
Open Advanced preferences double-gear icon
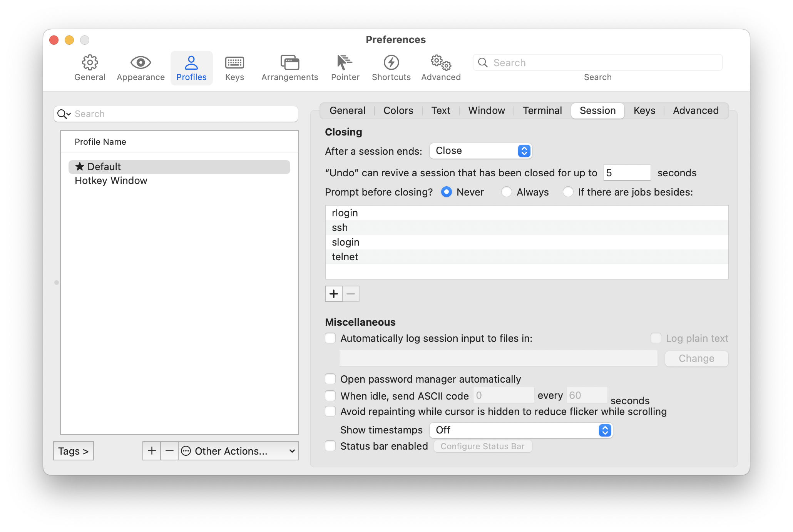pos(441,63)
